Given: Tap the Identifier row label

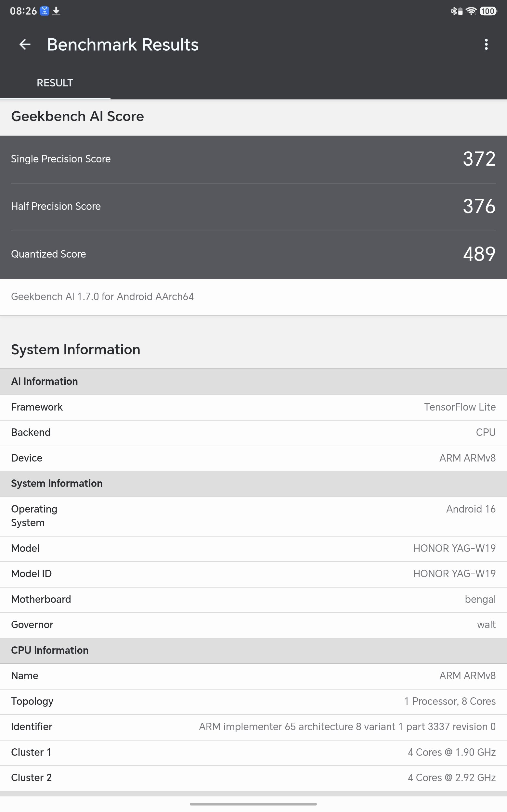Looking at the screenshot, I should click(32, 727).
